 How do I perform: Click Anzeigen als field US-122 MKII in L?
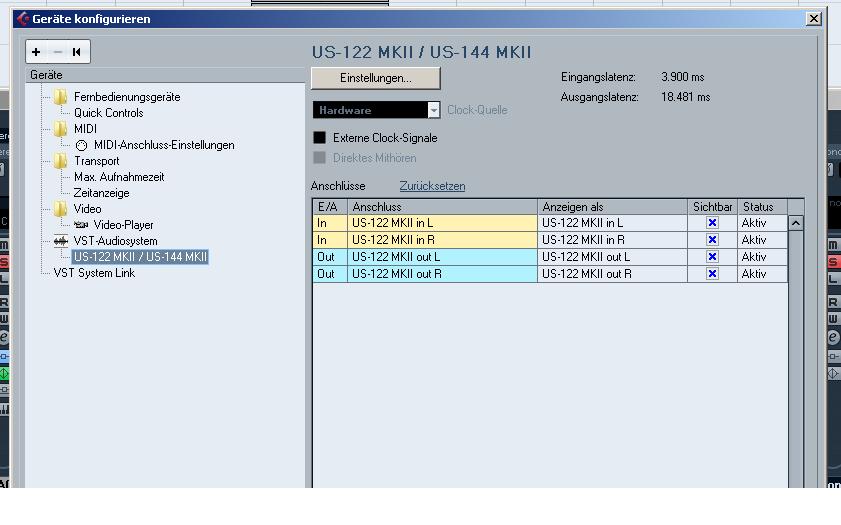coord(613,223)
